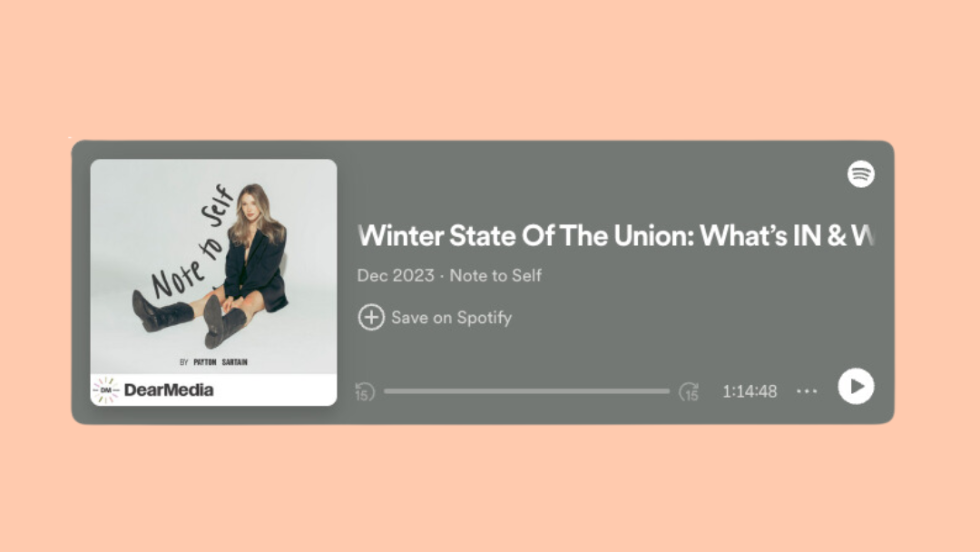Click the Save on Spotify text
The width and height of the screenshot is (980, 552).
tap(451, 318)
